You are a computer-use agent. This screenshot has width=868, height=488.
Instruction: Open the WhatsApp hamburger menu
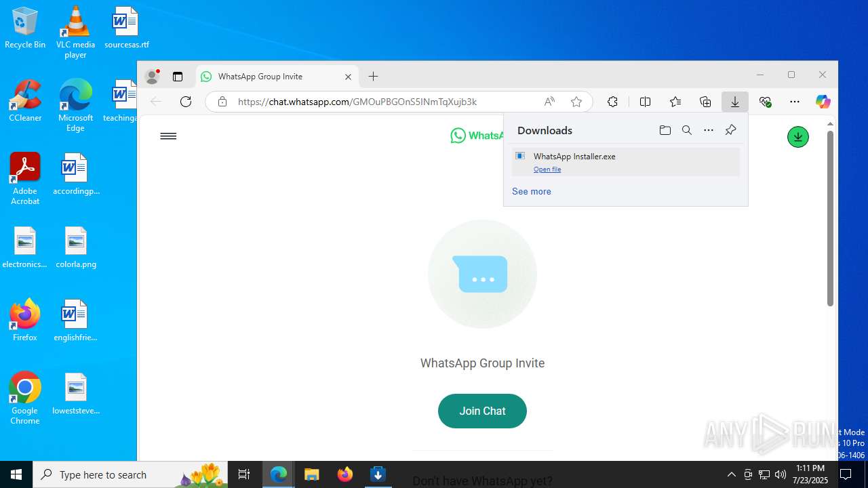pos(168,136)
